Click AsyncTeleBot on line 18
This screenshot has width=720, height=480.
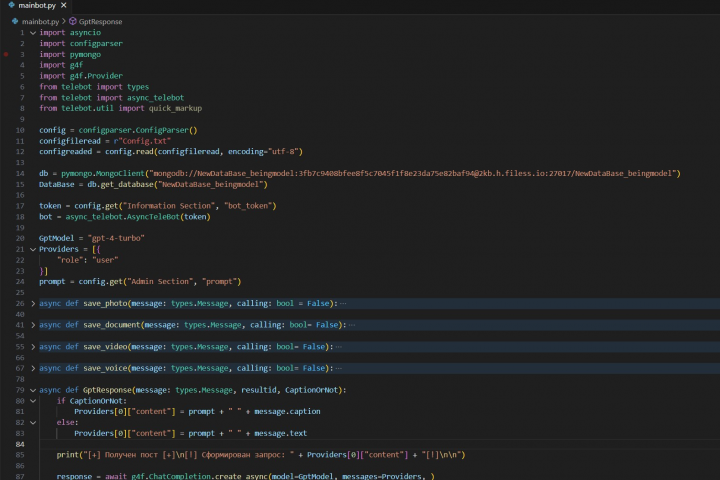pyautogui.click(x=151, y=217)
